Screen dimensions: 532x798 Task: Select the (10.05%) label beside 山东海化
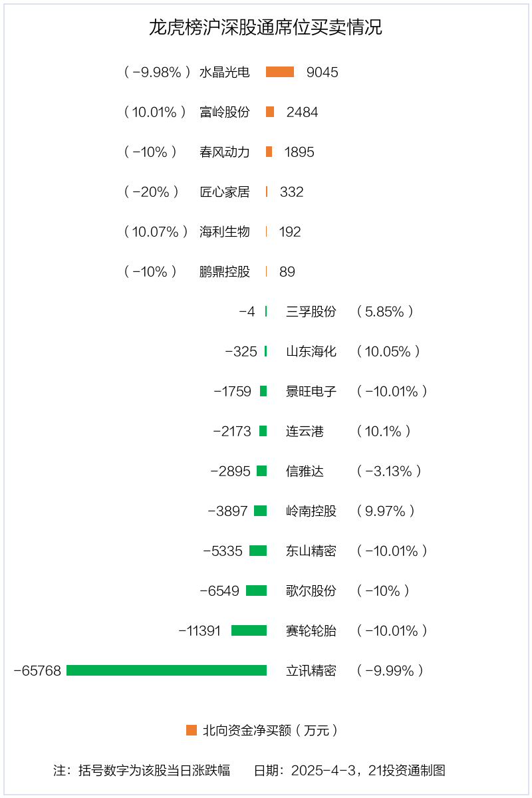388,351
